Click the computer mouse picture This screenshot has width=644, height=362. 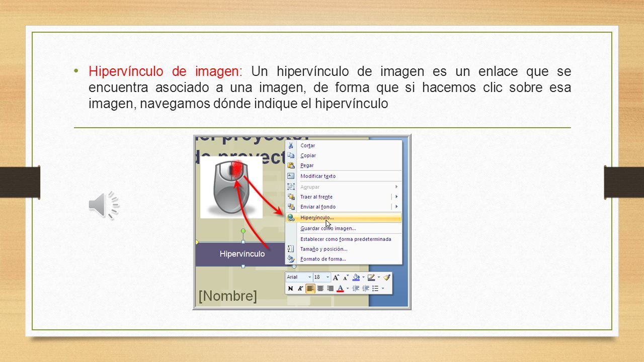click(x=231, y=187)
